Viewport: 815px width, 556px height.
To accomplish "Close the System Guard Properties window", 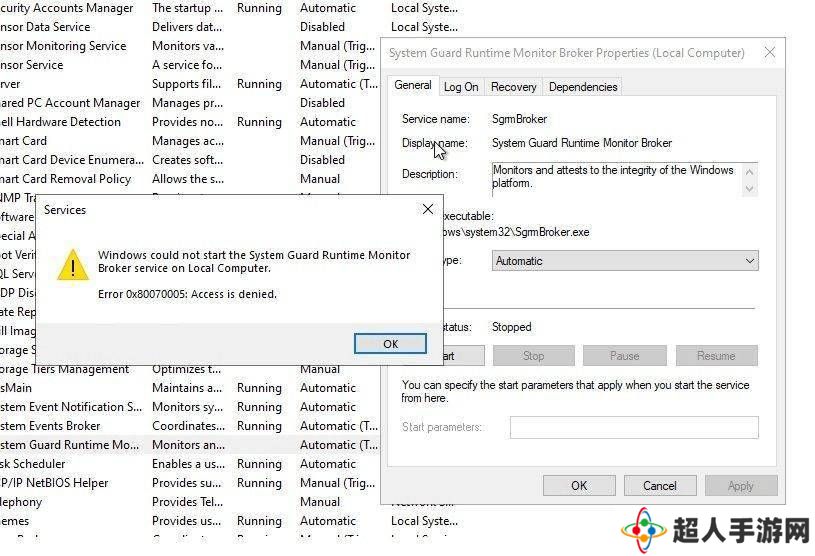I will [770, 52].
